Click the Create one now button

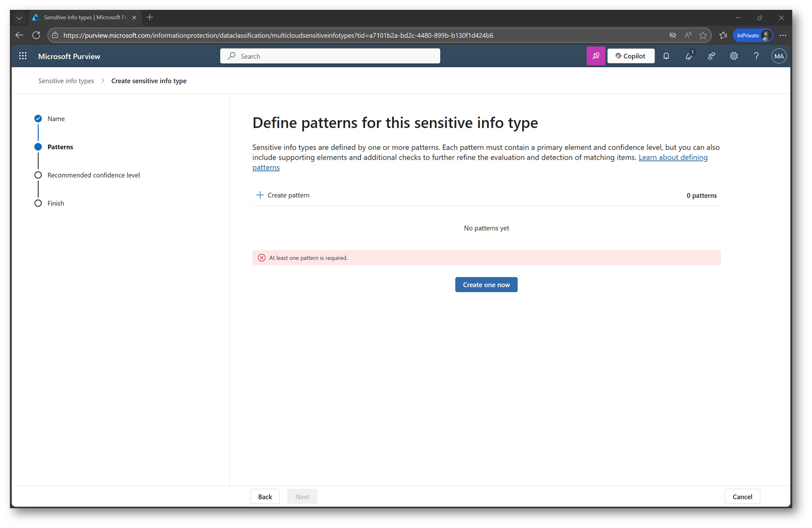(x=486, y=285)
